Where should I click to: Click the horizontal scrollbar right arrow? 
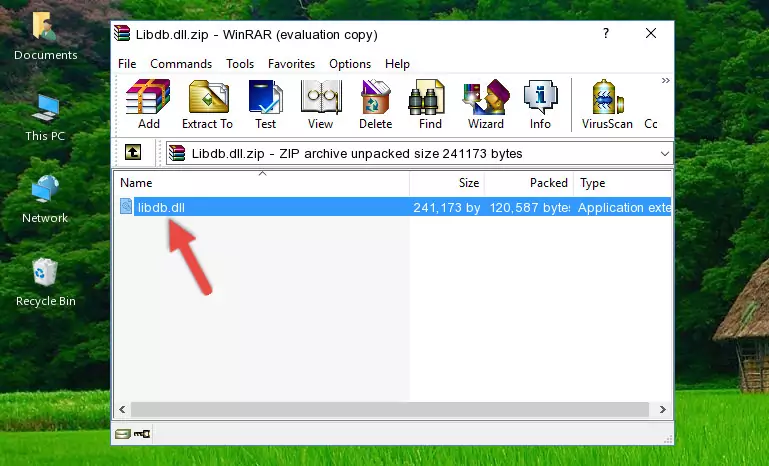663,409
